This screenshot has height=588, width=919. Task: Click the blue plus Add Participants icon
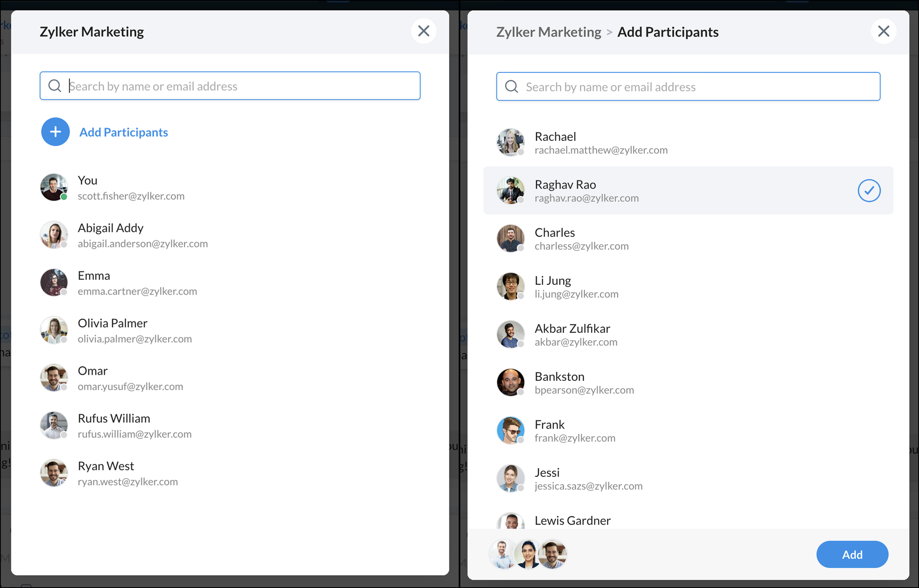coord(55,132)
